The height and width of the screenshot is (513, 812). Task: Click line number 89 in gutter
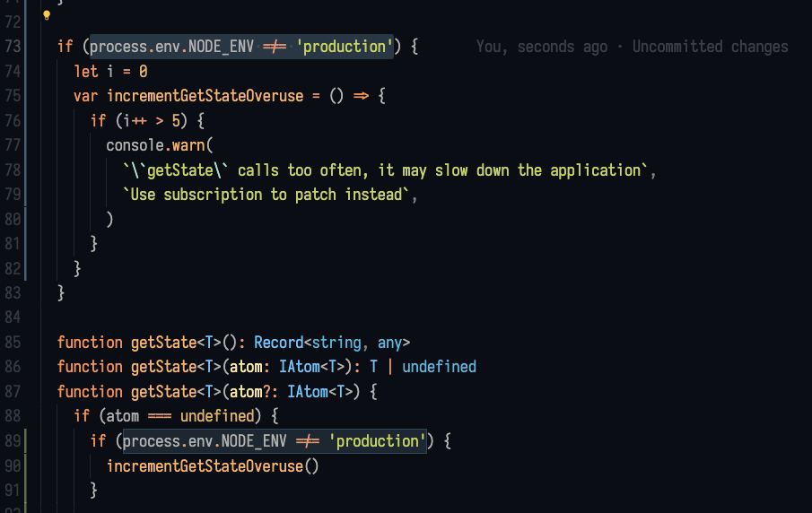pyautogui.click(x=13, y=441)
